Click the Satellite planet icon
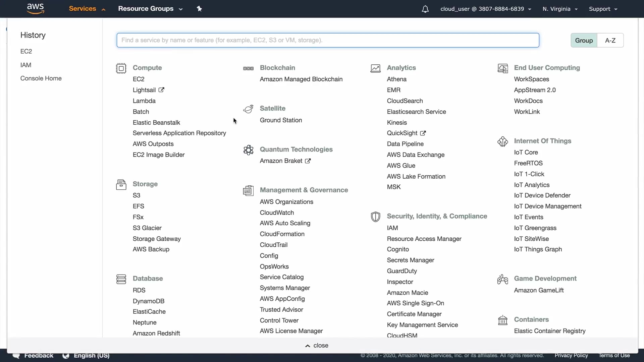Viewport: 644px width, 362px height. coord(248,109)
